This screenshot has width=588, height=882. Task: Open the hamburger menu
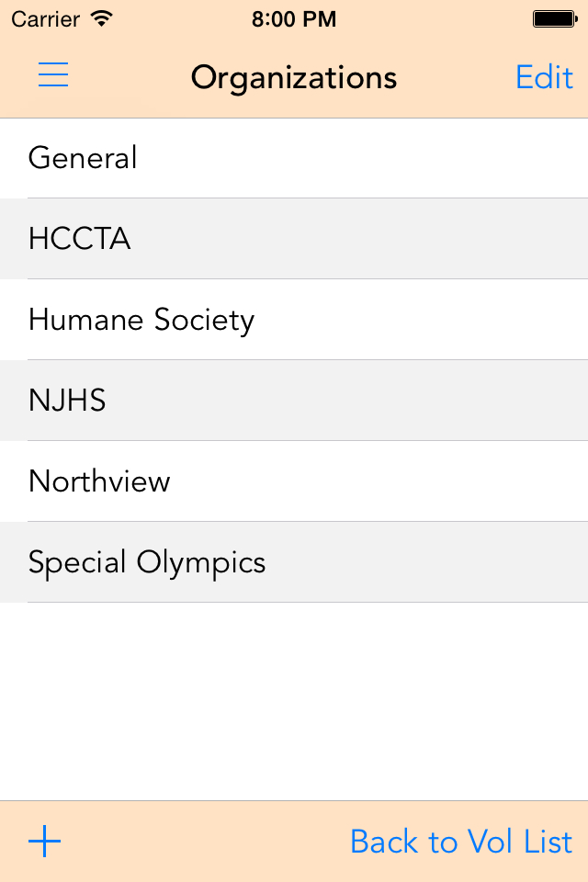coord(53,75)
